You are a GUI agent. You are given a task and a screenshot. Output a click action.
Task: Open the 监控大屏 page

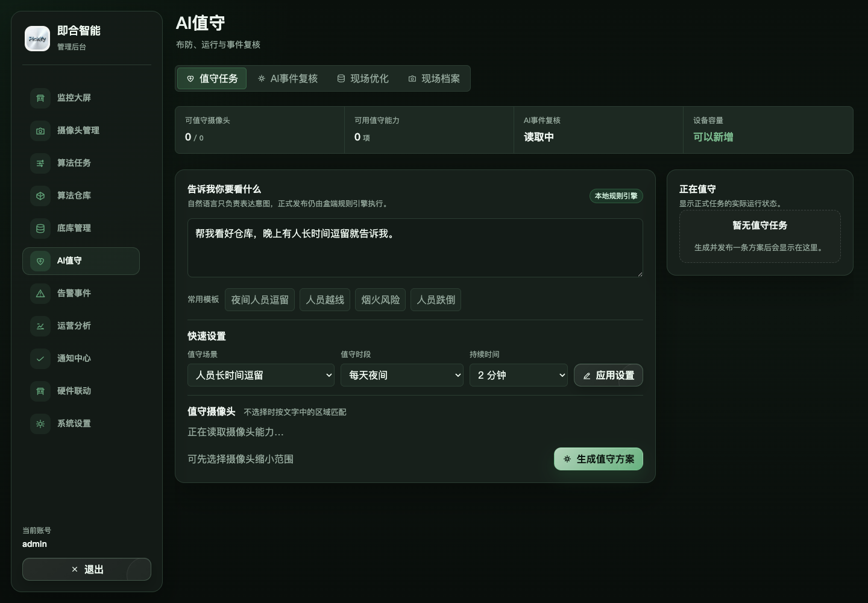81,98
